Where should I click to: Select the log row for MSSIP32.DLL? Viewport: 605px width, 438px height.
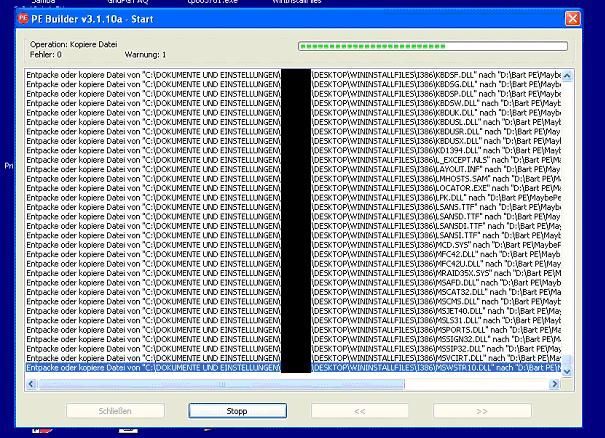coord(293,349)
